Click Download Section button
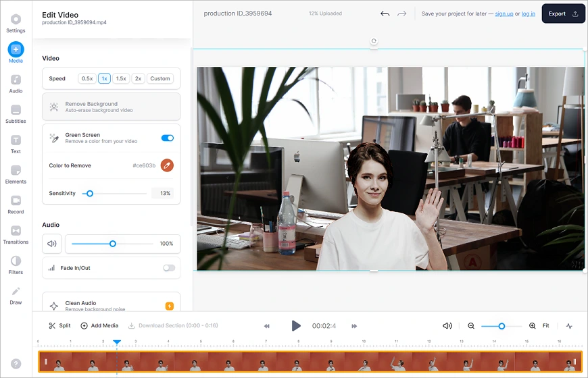The image size is (588, 378). [173, 325]
